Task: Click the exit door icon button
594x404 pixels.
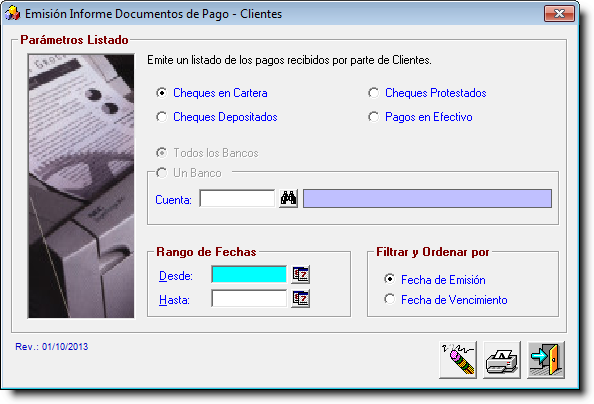Action: pyautogui.click(x=546, y=360)
